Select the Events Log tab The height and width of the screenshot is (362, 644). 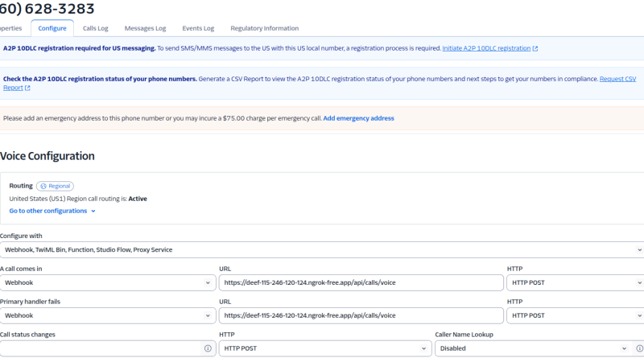point(198,28)
